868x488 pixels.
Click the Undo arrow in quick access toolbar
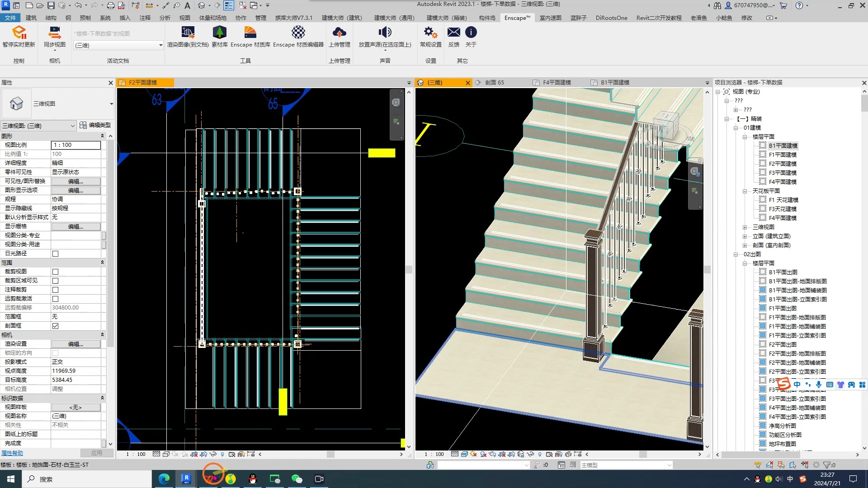(x=78, y=5)
